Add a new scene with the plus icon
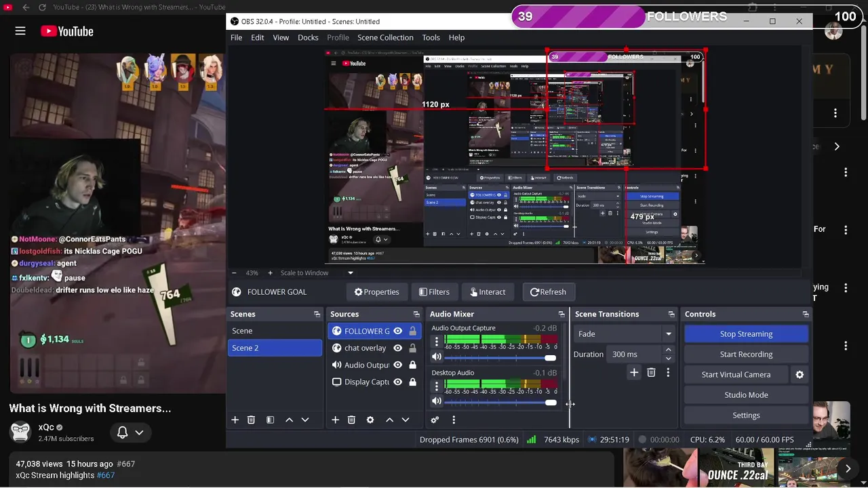Screen dimensions: 868x488 [x=235, y=420]
